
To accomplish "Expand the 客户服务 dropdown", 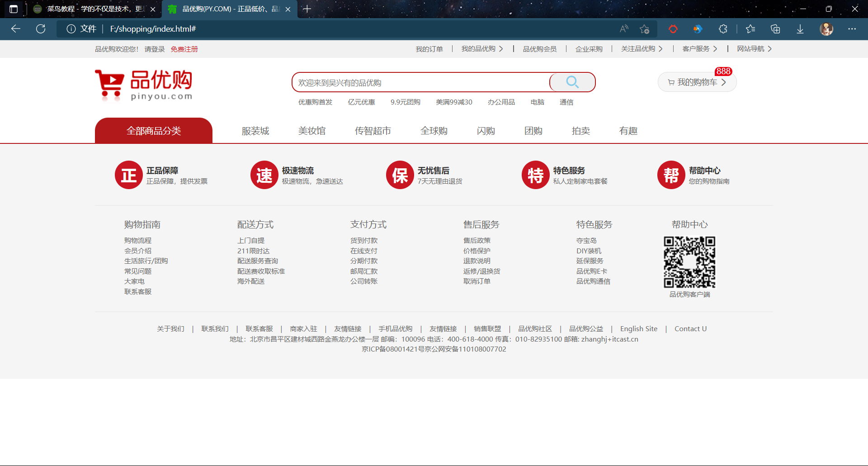I will click(699, 49).
